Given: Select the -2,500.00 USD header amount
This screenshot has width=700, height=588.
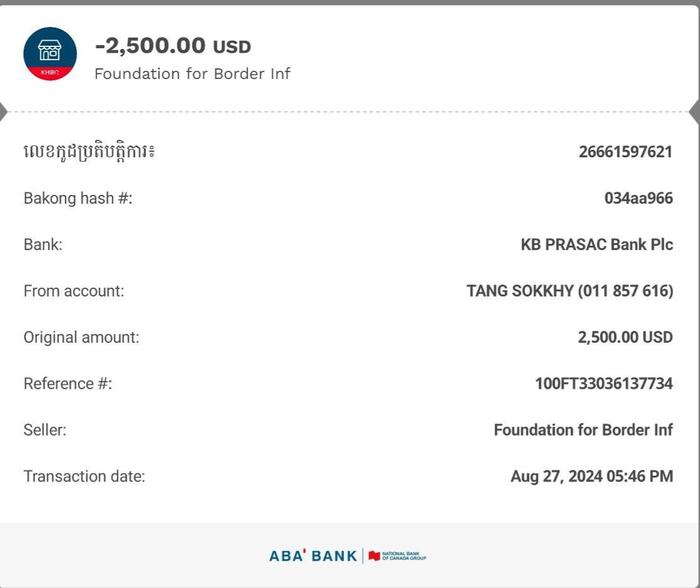Looking at the screenshot, I should [x=173, y=46].
